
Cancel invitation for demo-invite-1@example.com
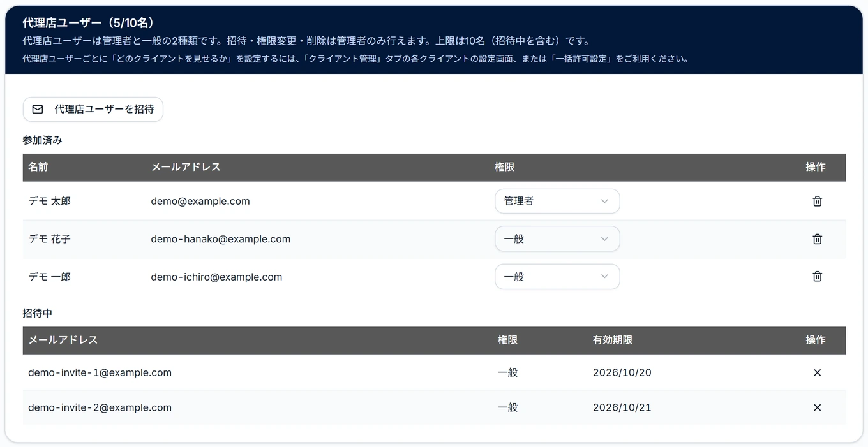click(x=817, y=372)
